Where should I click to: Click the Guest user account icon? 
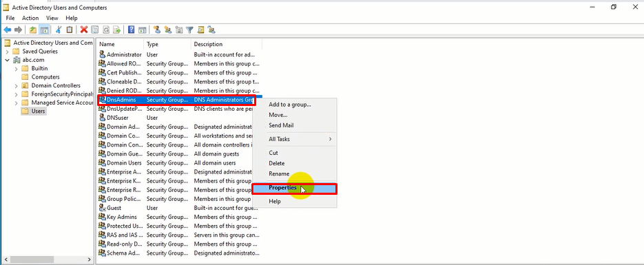102,208
